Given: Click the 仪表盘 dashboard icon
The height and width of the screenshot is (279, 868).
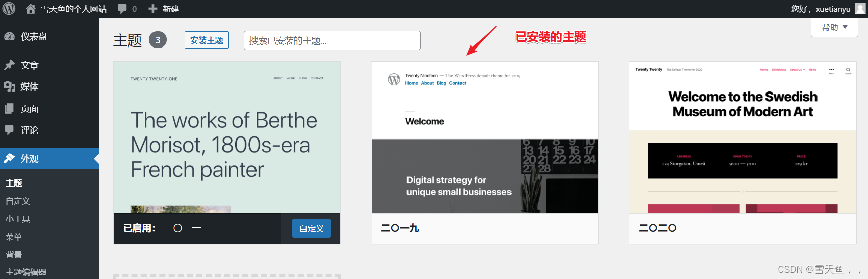Looking at the screenshot, I should tap(9, 36).
